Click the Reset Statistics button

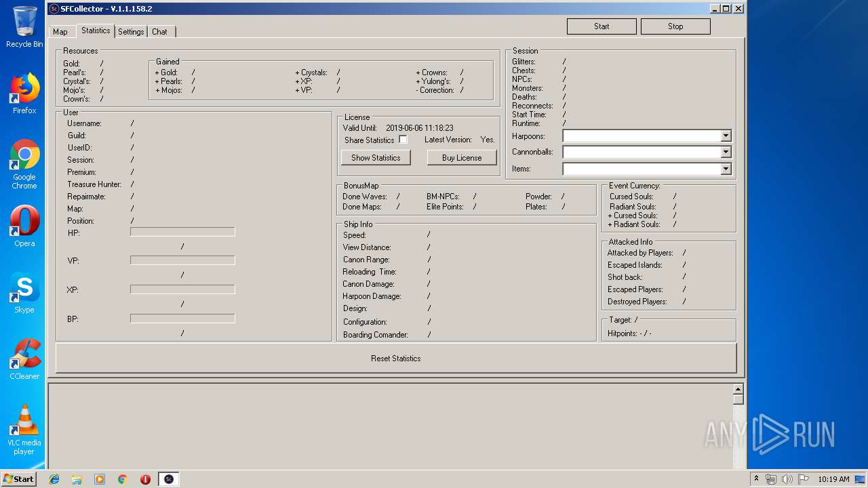[x=396, y=358]
